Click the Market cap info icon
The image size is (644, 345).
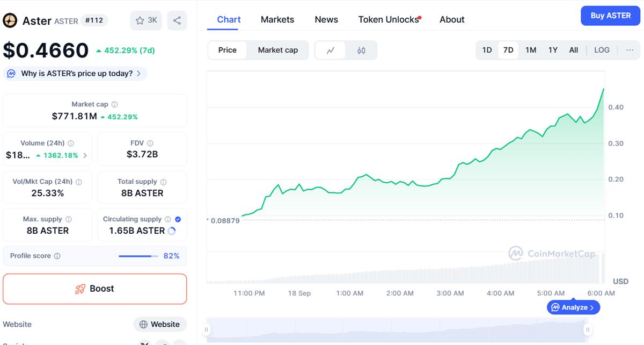pyautogui.click(x=114, y=105)
